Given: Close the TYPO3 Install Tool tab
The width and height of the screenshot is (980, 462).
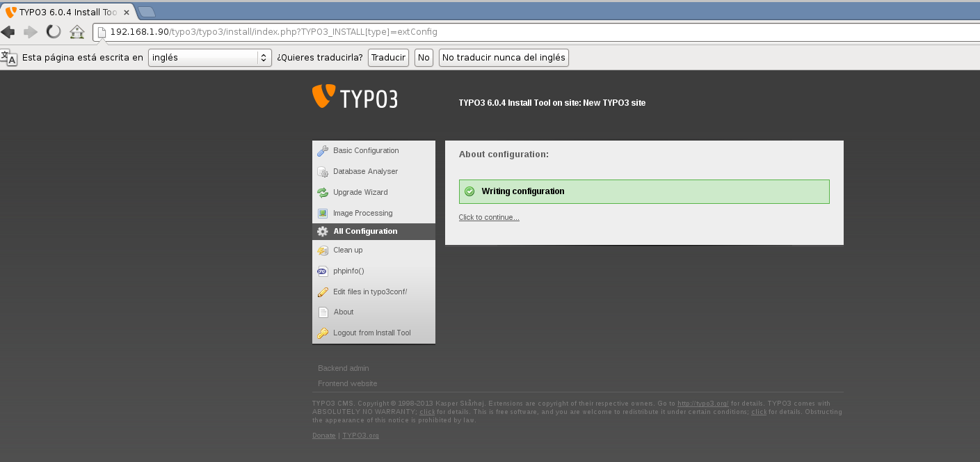Looking at the screenshot, I should tap(127, 13).
